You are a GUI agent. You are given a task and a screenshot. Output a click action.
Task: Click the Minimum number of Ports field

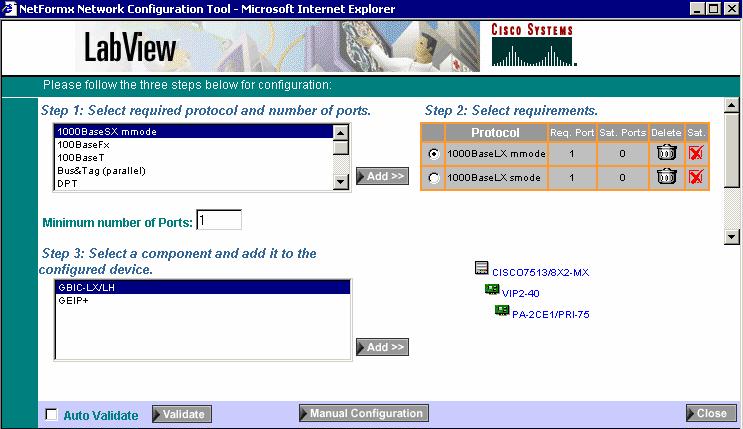(x=218, y=220)
